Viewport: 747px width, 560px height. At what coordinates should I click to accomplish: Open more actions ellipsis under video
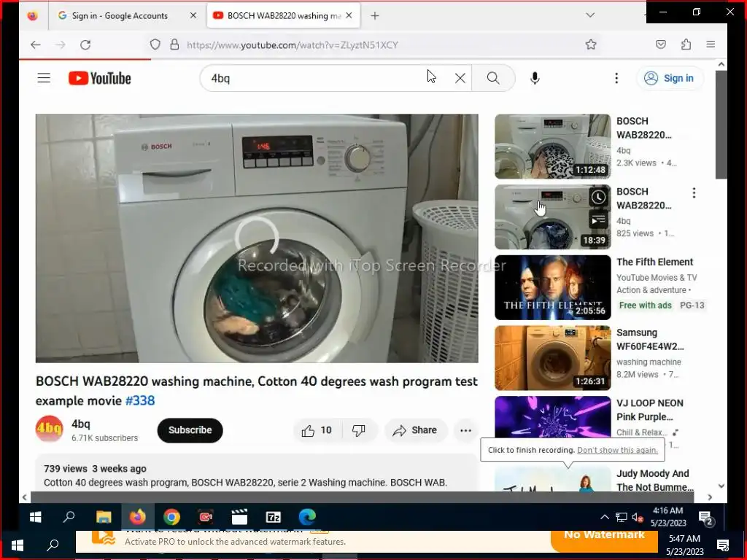[x=465, y=430]
